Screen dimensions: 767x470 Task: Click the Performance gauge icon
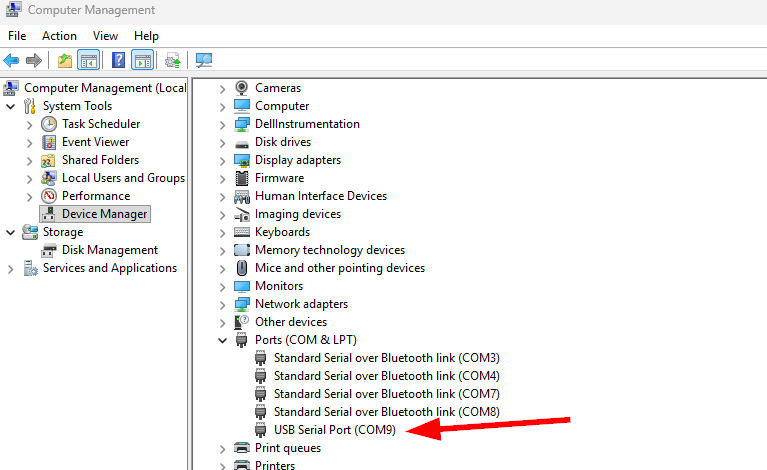(48, 196)
